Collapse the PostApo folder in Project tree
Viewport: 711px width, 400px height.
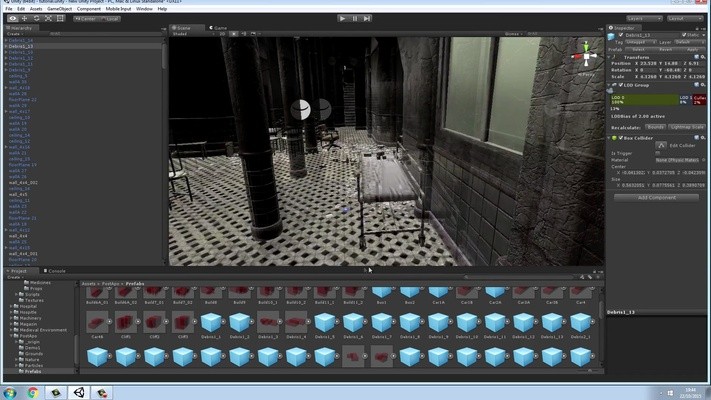(x=11, y=336)
